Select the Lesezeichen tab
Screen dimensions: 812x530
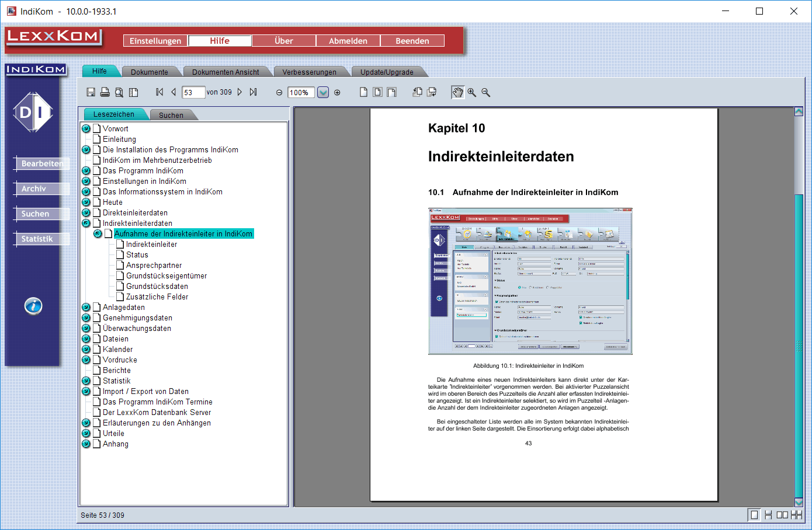pyautogui.click(x=114, y=114)
